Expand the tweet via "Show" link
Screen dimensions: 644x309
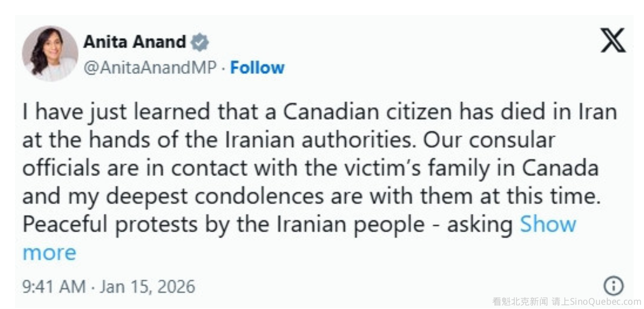[x=548, y=224]
